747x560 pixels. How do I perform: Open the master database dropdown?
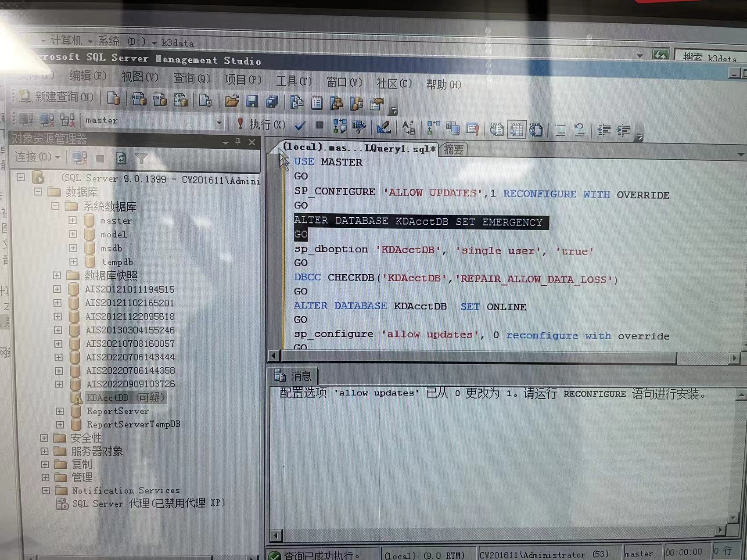point(219,123)
